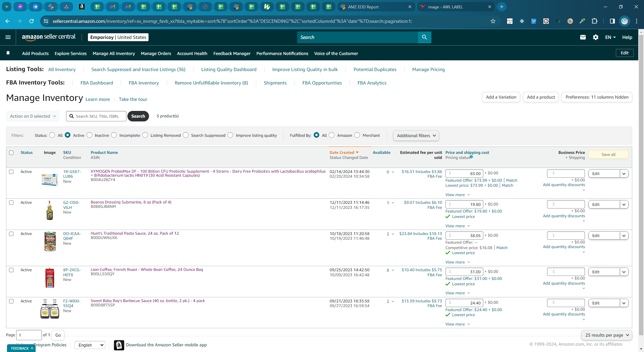Click the price field showing 19.80
The image size is (644, 352).
(464, 204)
